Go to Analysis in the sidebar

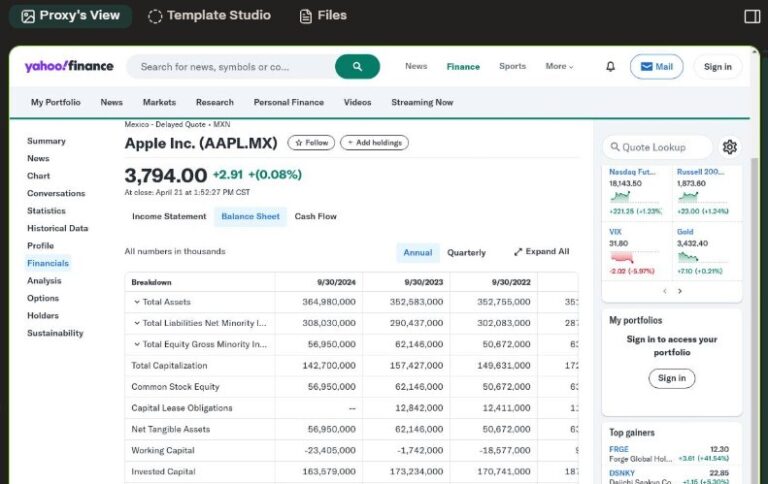point(44,281)
